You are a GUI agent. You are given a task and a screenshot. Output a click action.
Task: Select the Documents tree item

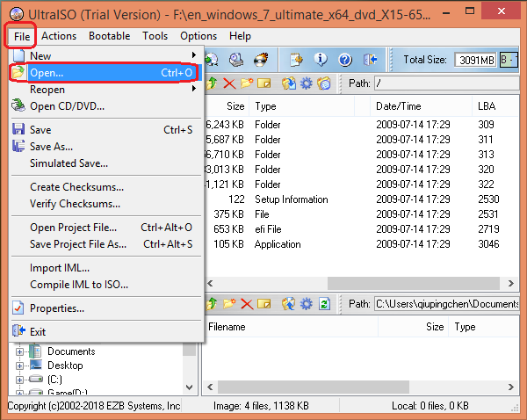[x=71, y=351]
